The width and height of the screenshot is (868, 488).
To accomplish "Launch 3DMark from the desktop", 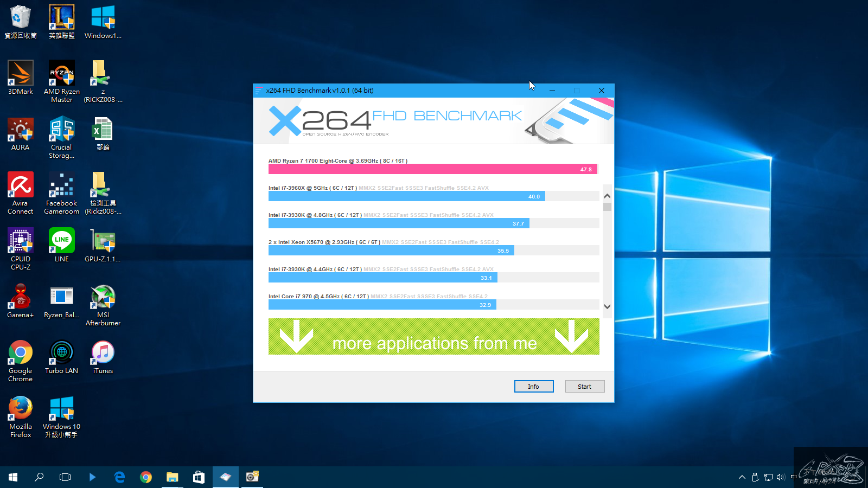I will (x=21, y=78).
